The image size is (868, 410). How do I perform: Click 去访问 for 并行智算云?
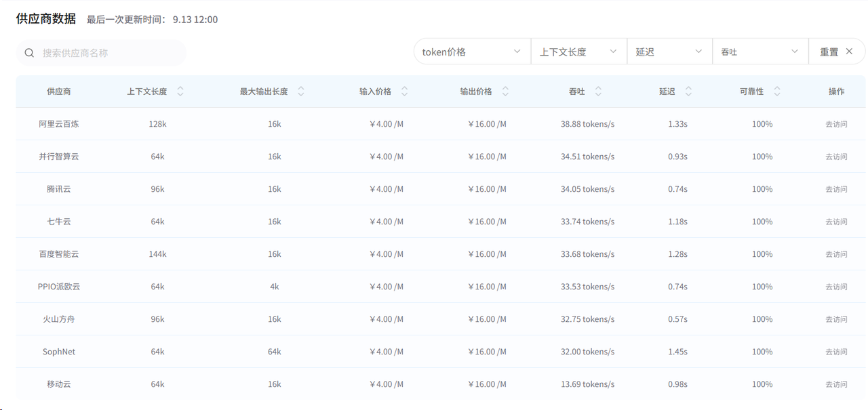pyautogui.click(x=836, y=157)
